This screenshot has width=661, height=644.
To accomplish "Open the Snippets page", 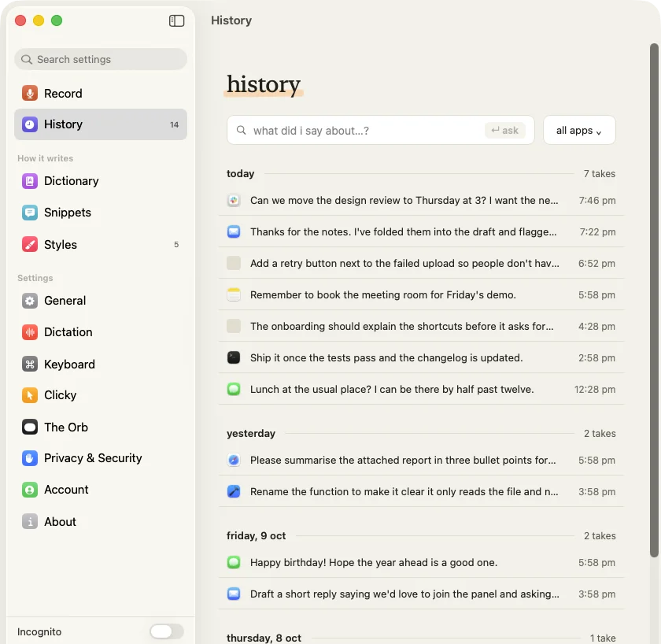I will pyautogui.click(x=101, y=213).
